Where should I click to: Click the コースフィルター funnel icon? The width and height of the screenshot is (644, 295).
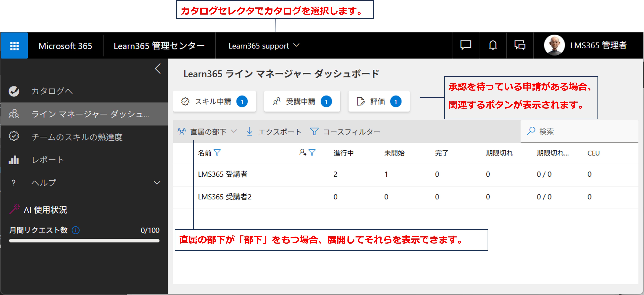(x=314, y=131)
